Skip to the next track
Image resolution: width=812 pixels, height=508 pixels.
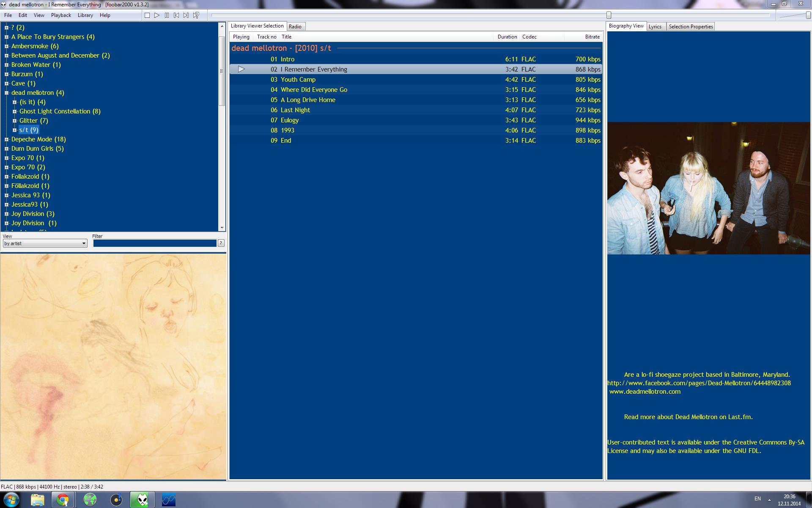point(186,15)
